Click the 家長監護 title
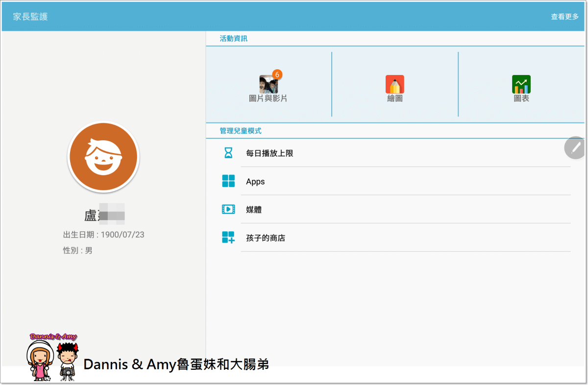The image size is (588, 385). (x=30, y=17)
